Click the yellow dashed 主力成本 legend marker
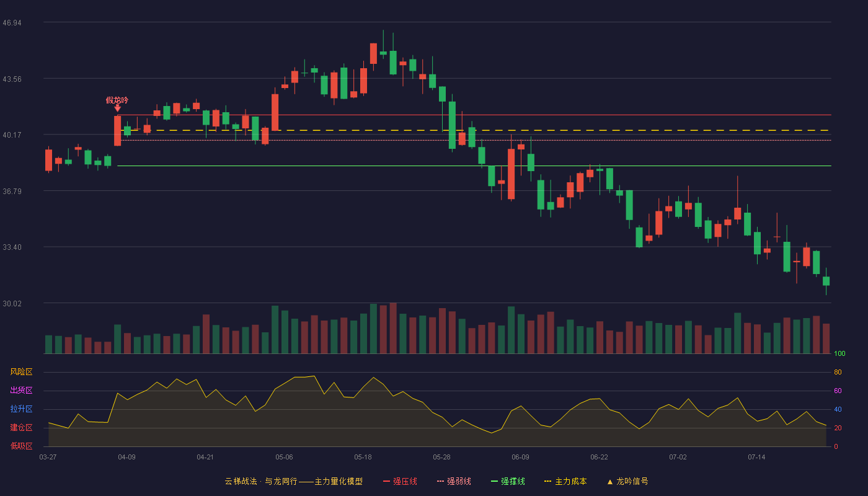Viewport: 868px width, 496px height. (x=547, y=481)
